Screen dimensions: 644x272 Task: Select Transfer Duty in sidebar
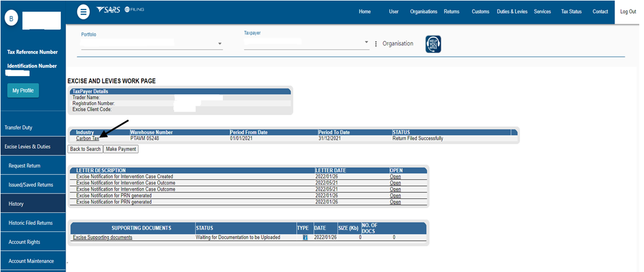33,127
